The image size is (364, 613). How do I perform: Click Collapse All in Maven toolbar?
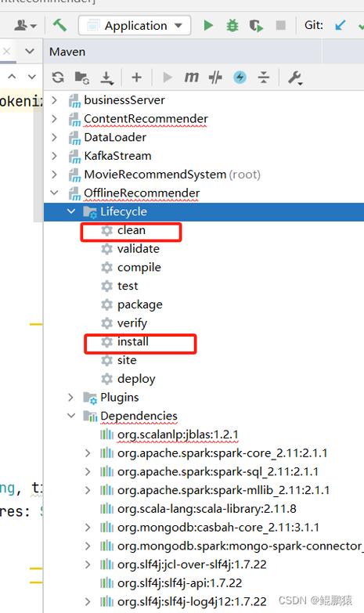click(264, 78)
